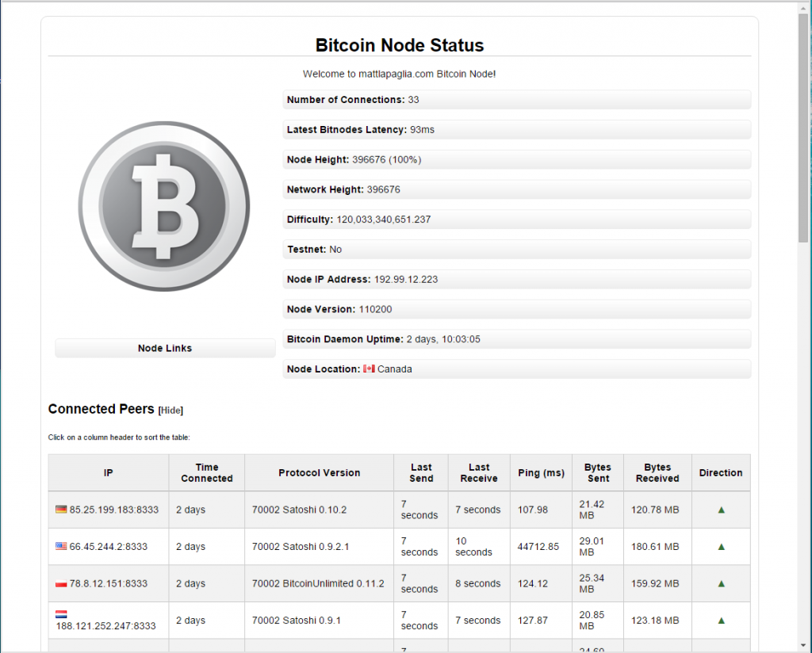The image size is (812, 653).
Task: Click the Dutch flag above 188.121.252.247:8333
Action: click(x=61, y=614)
